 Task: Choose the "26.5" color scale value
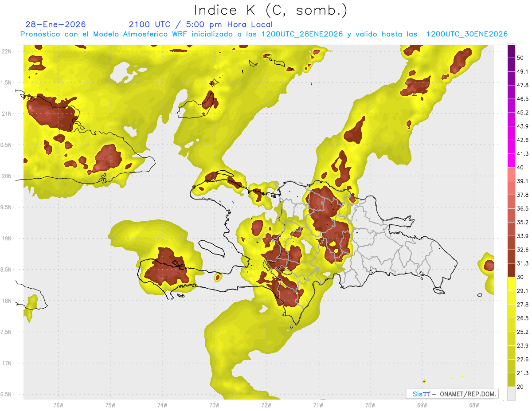(523, 318)
